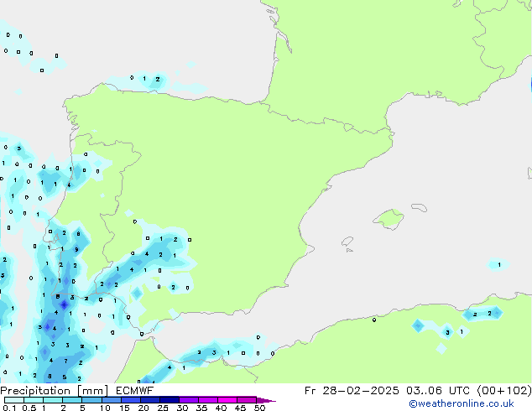This screenshot has width=532, height=411.
Task: Click the 0.1–0.5 mm lightest legend swatch
Action: [14, 400]
